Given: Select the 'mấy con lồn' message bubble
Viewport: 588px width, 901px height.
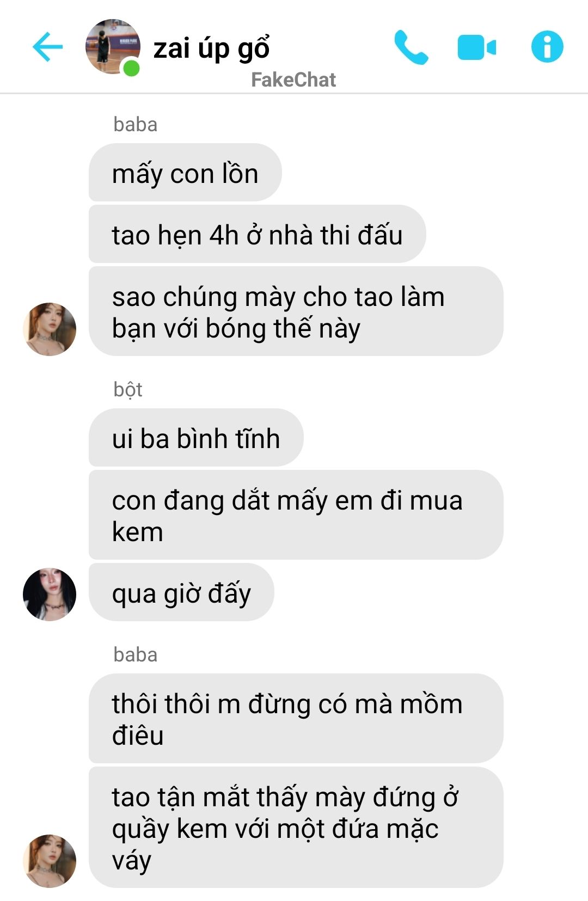Looking at the screenshot, I should tap(185, 173).
